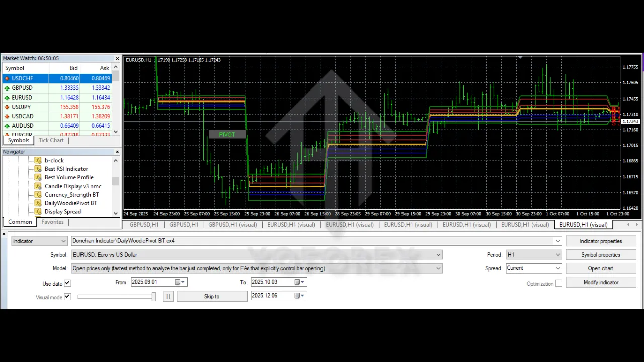Close the Market Watch panel

click(x=117, y=59)
